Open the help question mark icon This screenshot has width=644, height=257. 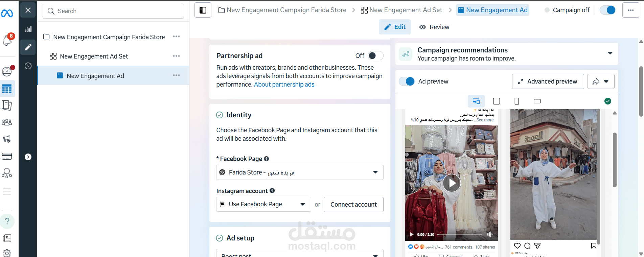click(7, 221)
